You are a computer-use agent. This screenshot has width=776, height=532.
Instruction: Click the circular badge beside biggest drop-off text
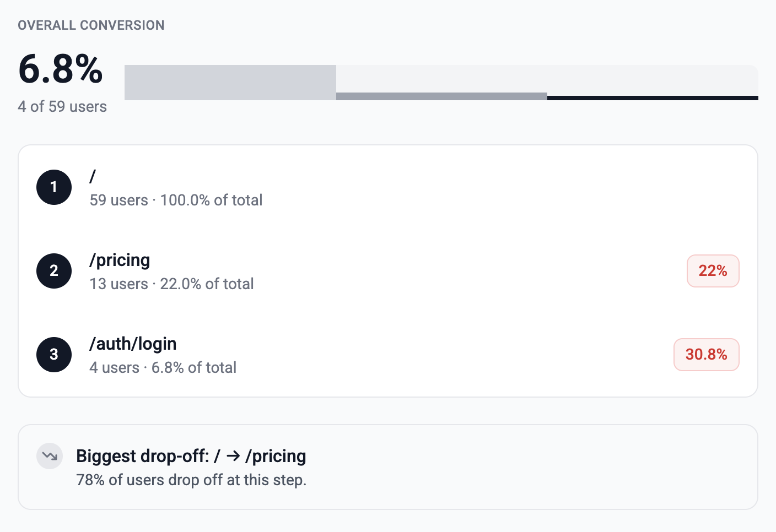[x=49, y=456]
